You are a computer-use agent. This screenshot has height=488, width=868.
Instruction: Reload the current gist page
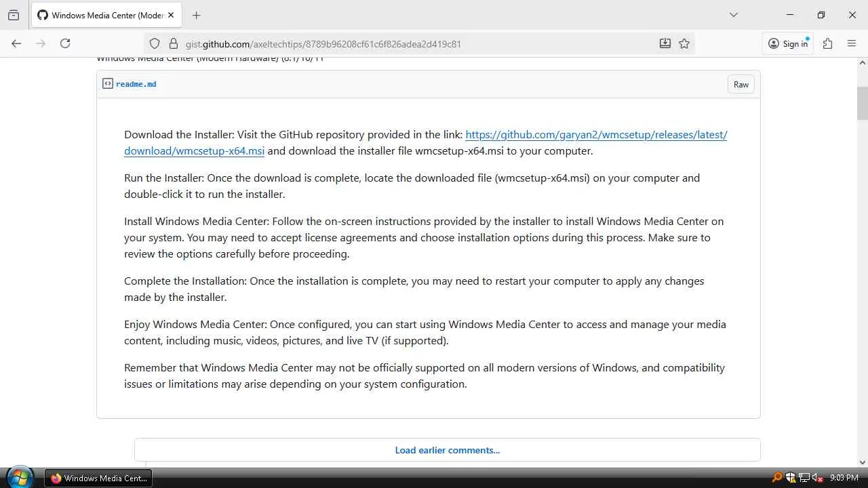[65, 43]
